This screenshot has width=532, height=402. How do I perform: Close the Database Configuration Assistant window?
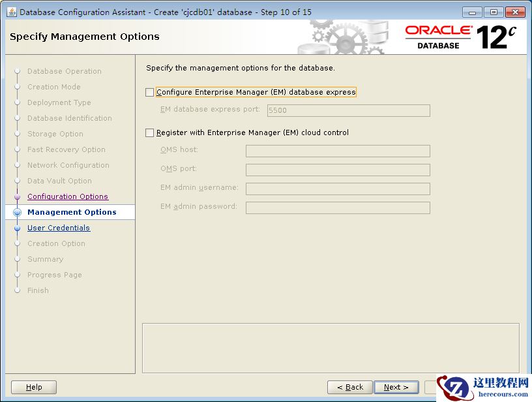tap(515, 12)
